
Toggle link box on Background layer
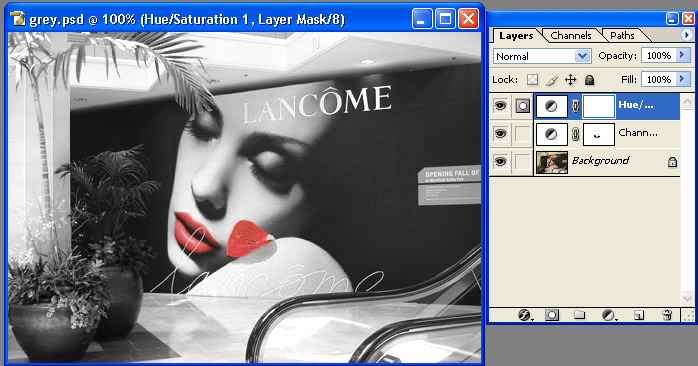click(522, 161)
